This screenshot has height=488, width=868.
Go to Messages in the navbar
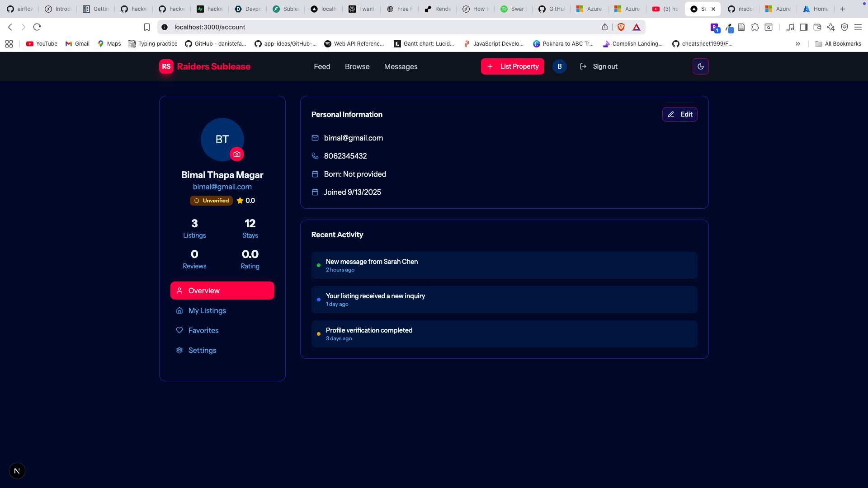[x=401, y=66]
